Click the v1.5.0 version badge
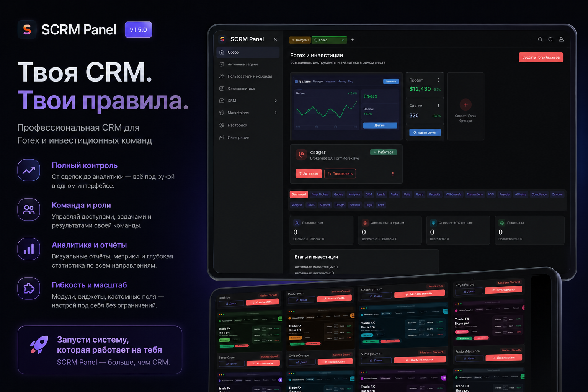The image size is (588, 392). pos(138,29)
